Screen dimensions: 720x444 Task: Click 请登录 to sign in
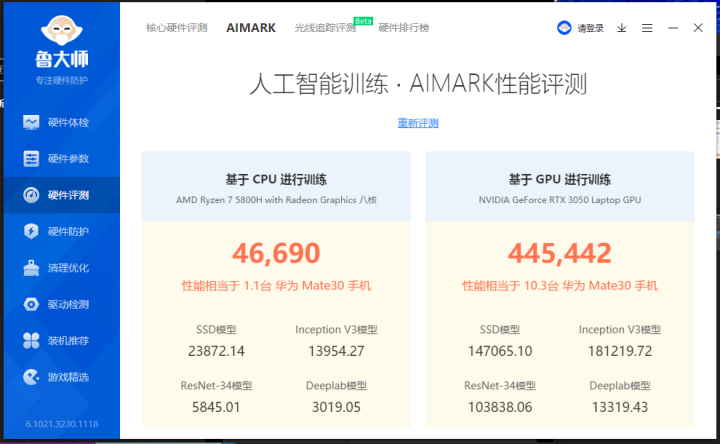(x=590, y=28)
